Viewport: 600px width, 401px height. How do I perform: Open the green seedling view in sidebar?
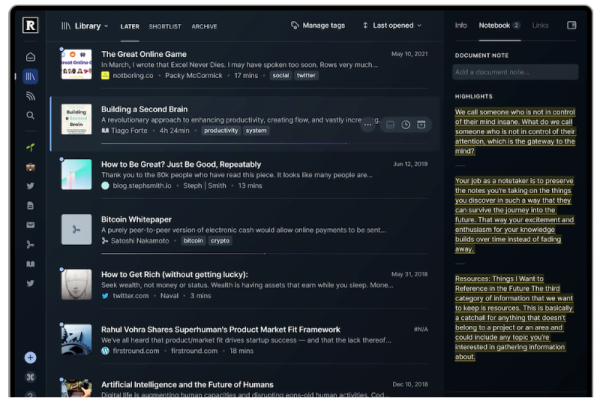click(x=31, y=147)
